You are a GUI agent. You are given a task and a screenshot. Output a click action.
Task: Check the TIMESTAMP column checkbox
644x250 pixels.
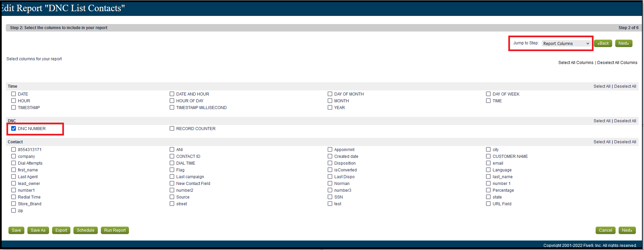pos(14,107)
